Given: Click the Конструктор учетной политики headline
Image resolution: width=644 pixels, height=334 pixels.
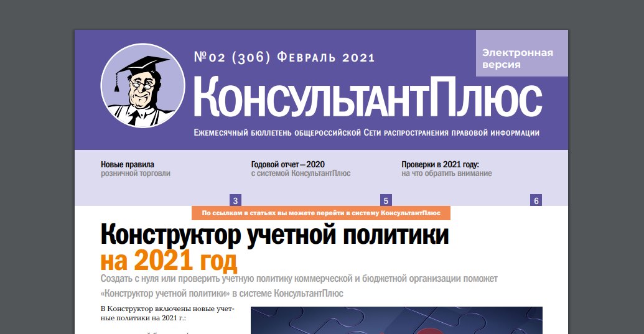Looking at the screenshot, I should tap(275, 235).
